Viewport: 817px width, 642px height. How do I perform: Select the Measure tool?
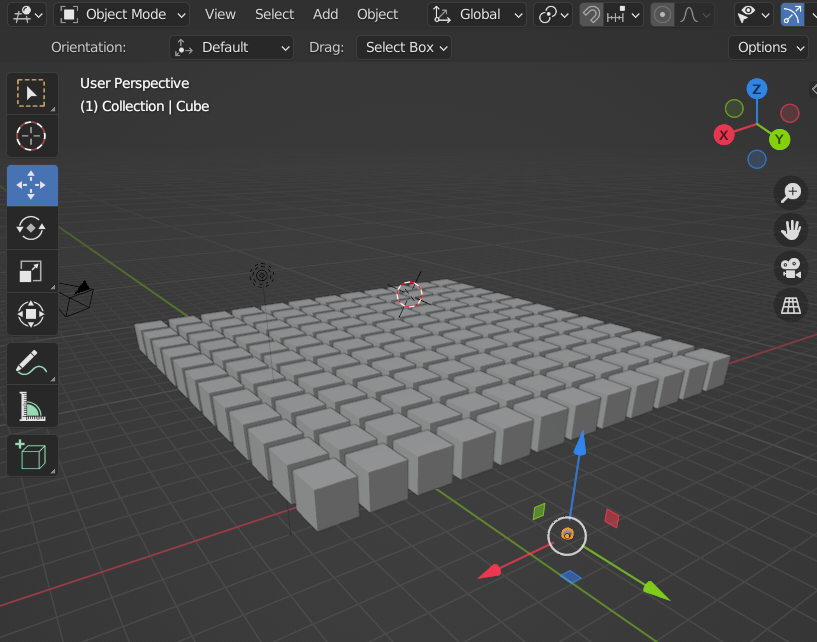(x=32, y=407)
